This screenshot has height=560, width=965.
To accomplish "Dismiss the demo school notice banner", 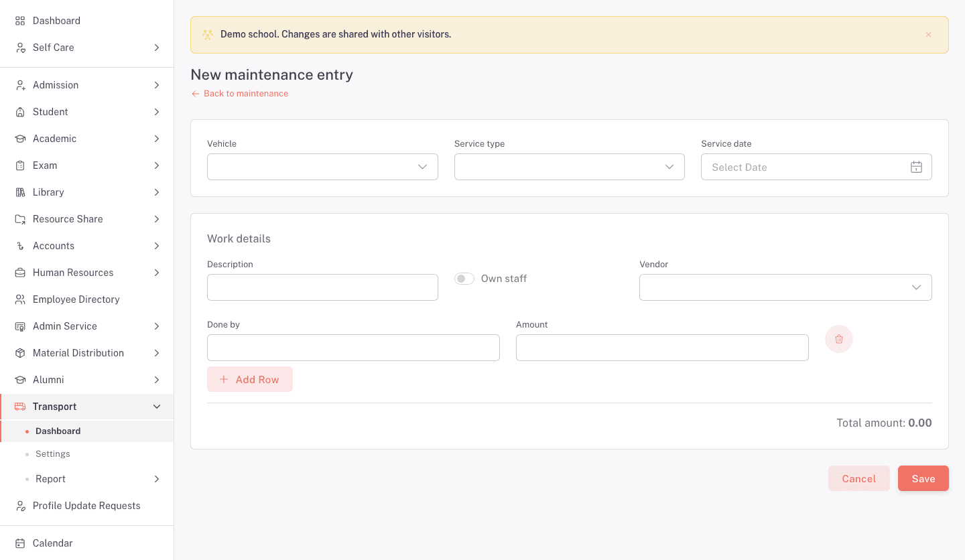I will (928, 35).
